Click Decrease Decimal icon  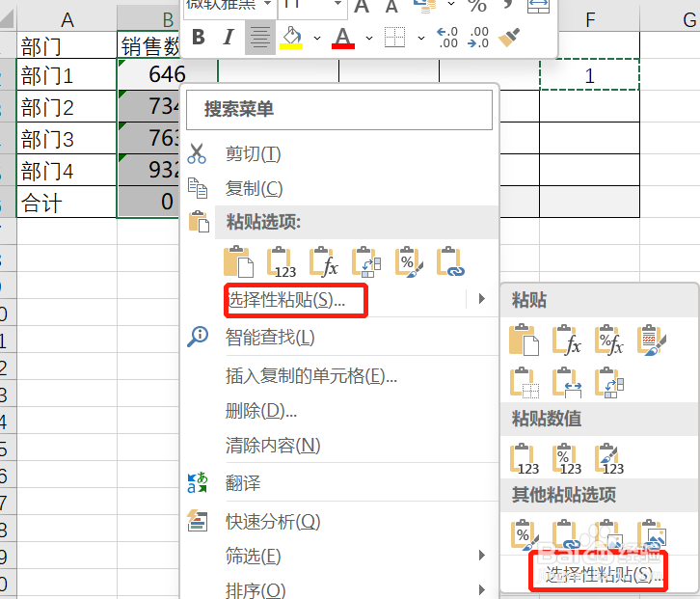(477, 38)
